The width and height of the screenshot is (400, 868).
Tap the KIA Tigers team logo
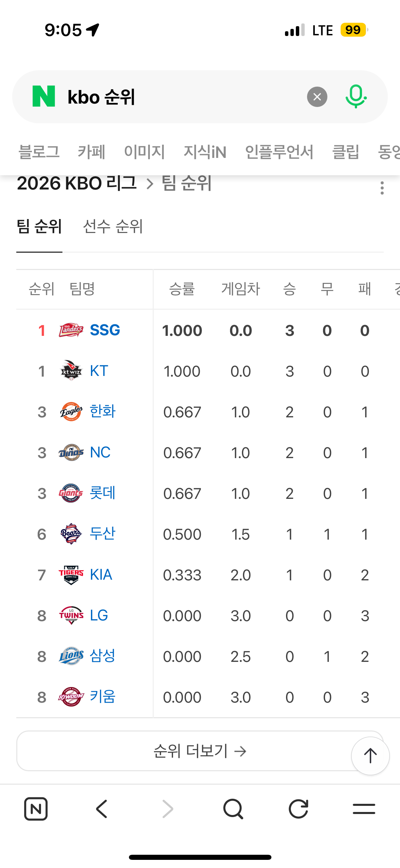pos(71,575)
